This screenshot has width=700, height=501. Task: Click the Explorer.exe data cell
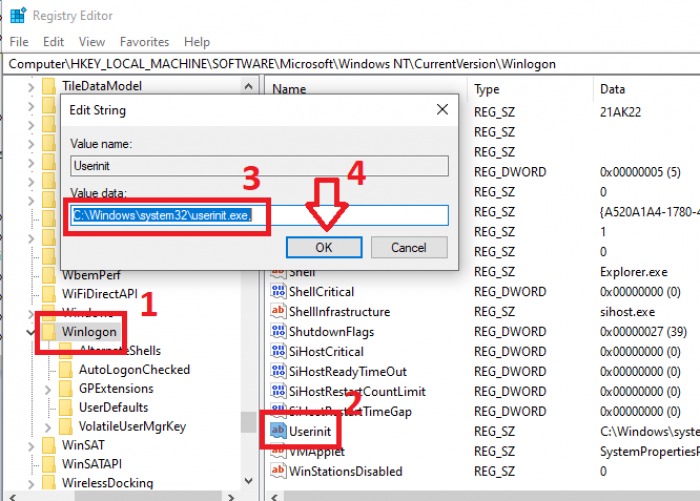click(633, 271)
